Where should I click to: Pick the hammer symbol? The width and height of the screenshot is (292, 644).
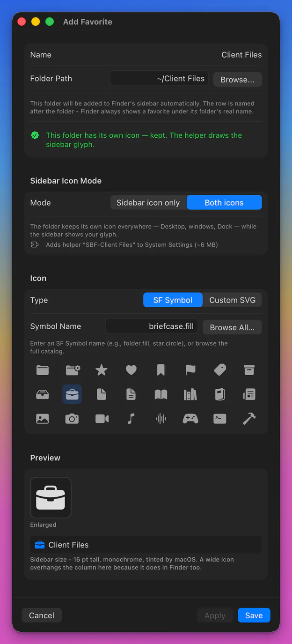coord(249,419)
